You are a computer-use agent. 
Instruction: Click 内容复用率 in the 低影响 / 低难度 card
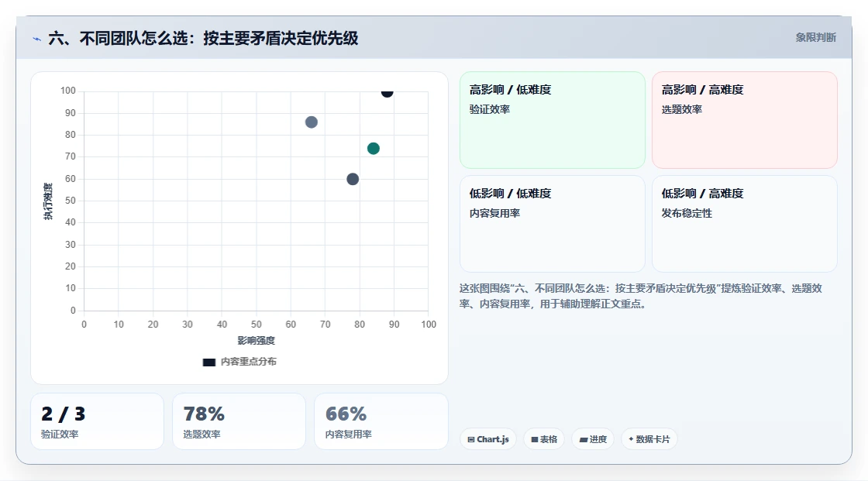pos(494,213)
